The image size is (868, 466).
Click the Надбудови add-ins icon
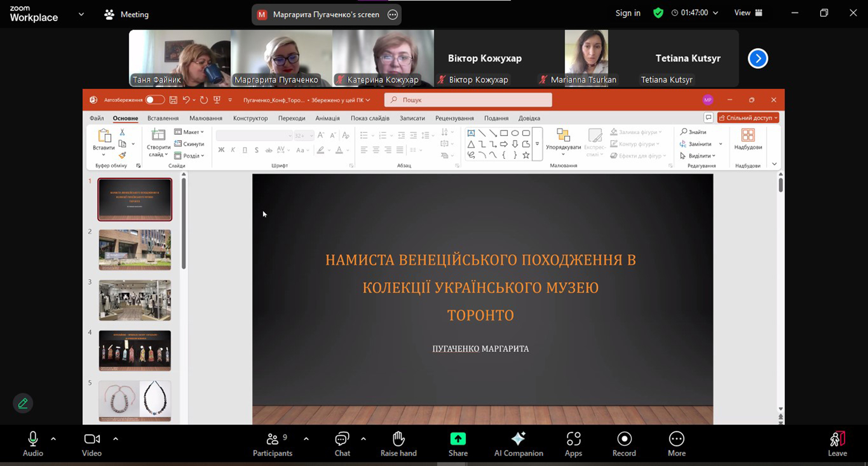748,135
